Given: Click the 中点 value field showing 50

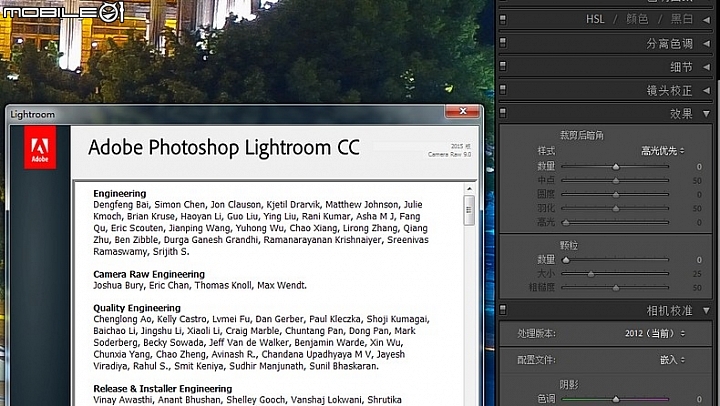Looking at the screenshot, I should (697, 180).
